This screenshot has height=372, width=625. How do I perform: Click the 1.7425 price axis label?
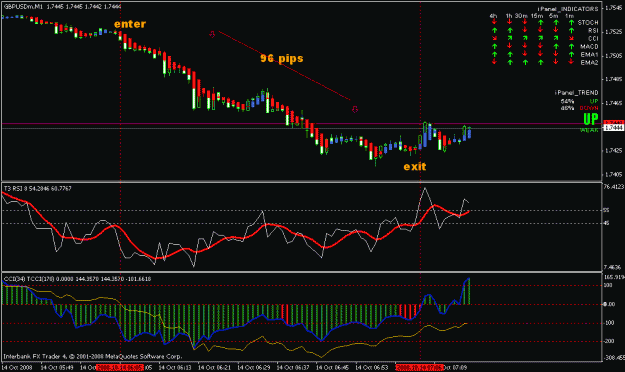point(613,150)
